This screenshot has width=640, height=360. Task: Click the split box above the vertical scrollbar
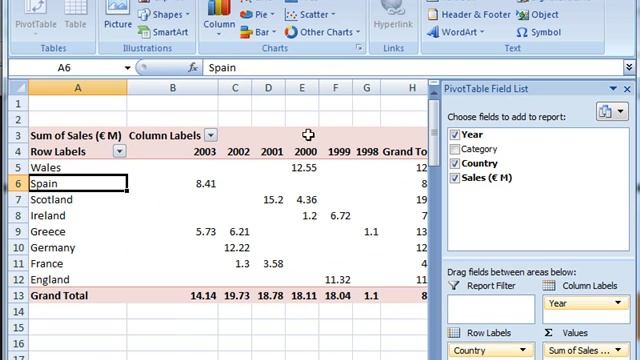click(434, 83)
